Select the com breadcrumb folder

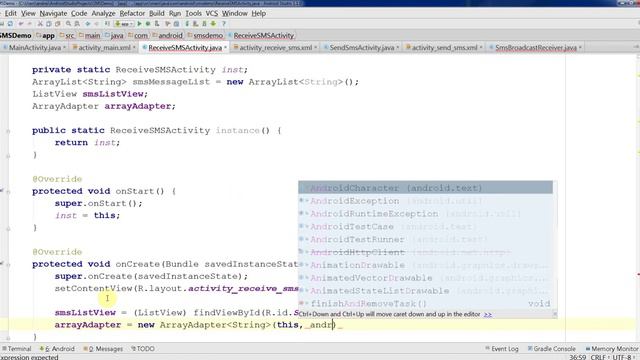click(x=138, y=36)
